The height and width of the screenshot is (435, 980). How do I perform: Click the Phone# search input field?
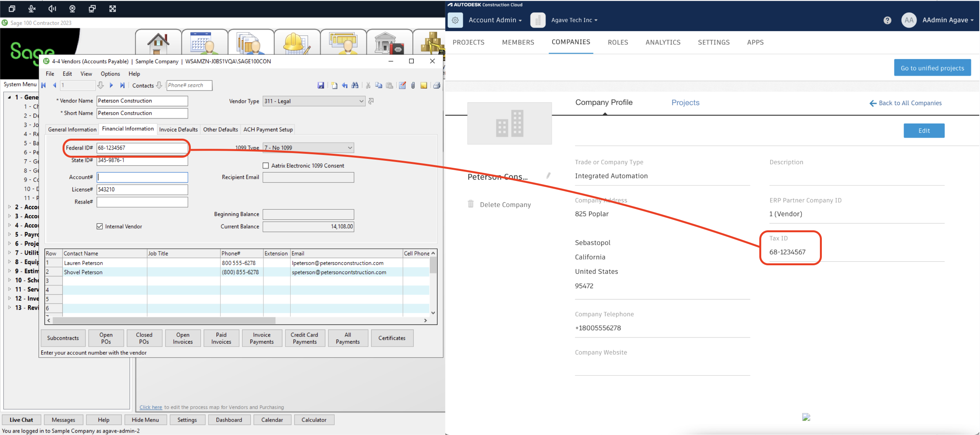[189, 85]
